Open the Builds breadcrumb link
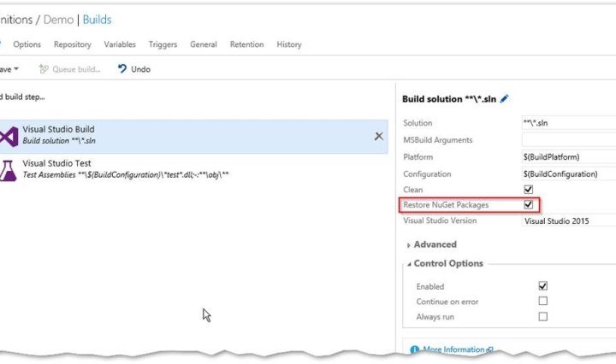This screenshot has height=364, width=616. click(x=97, y=20)
